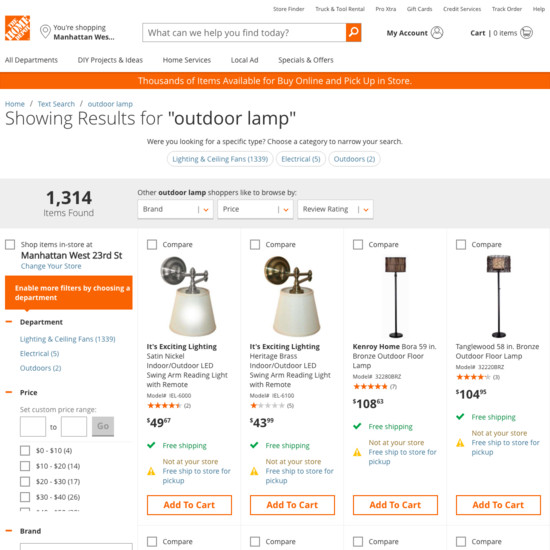This screenshot has width=550, height=550.
Task: Open the Heritage Brass lamp thumbnail
Action: pos(292,296)
